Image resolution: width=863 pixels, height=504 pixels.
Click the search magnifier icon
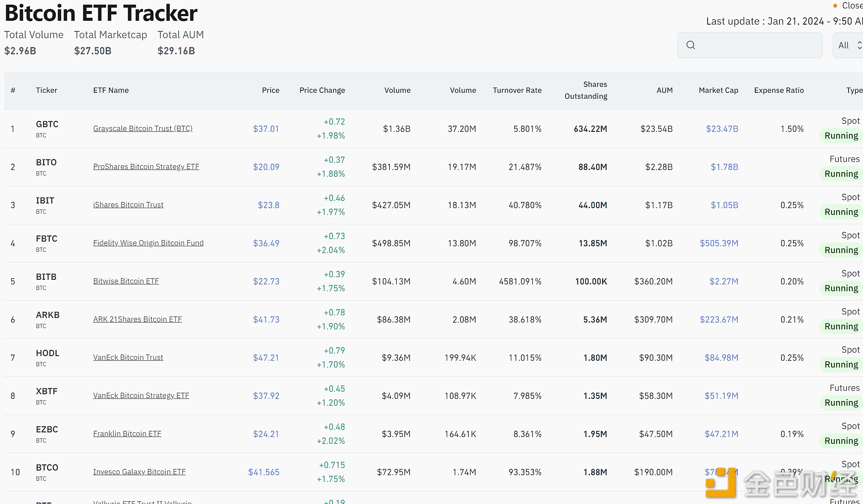pos(691,45)
